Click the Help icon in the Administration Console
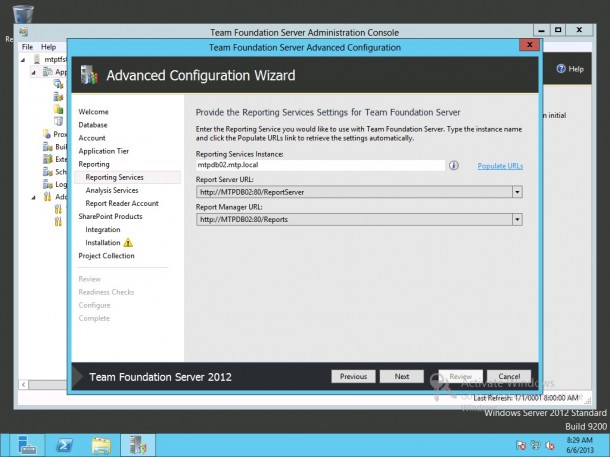The image size is (610, 457). point(561,69)
